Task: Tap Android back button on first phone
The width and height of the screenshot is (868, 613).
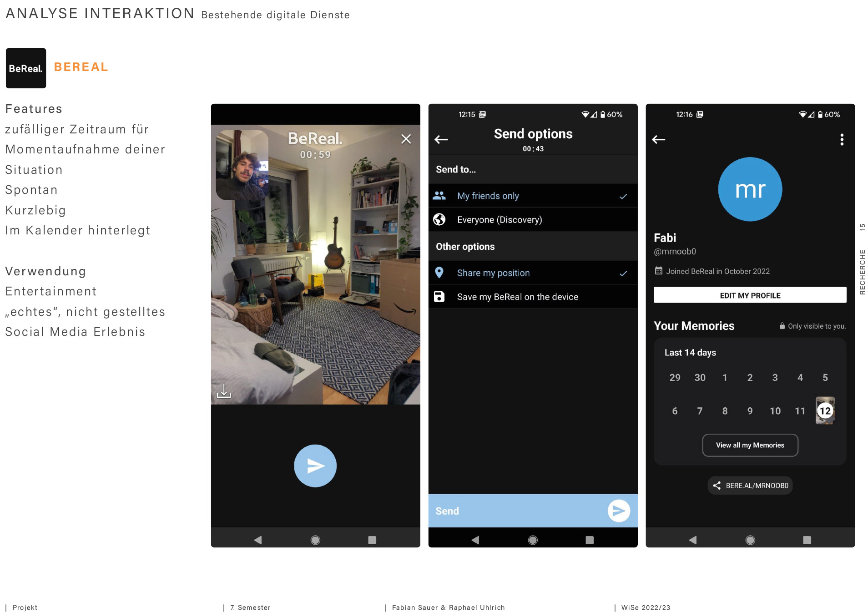Action: pos(258,540)
